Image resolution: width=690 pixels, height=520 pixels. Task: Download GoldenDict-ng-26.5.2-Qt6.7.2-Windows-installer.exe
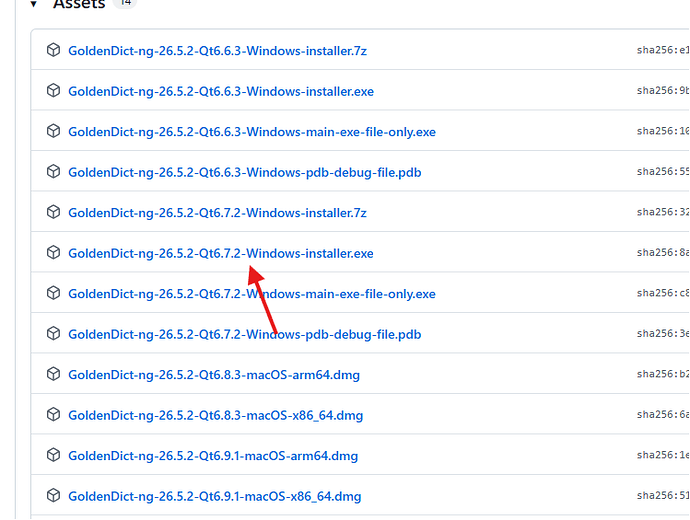tap(221, 253)
